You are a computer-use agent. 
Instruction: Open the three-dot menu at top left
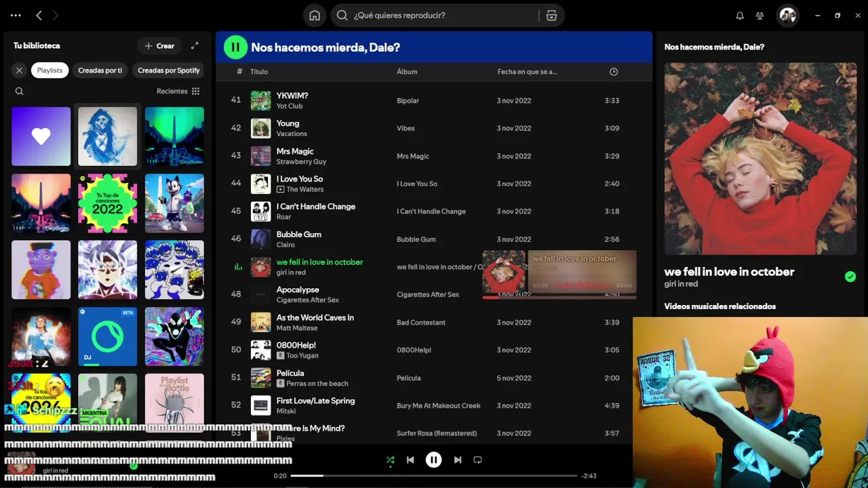pyautogui.click(x=16, y=15)
